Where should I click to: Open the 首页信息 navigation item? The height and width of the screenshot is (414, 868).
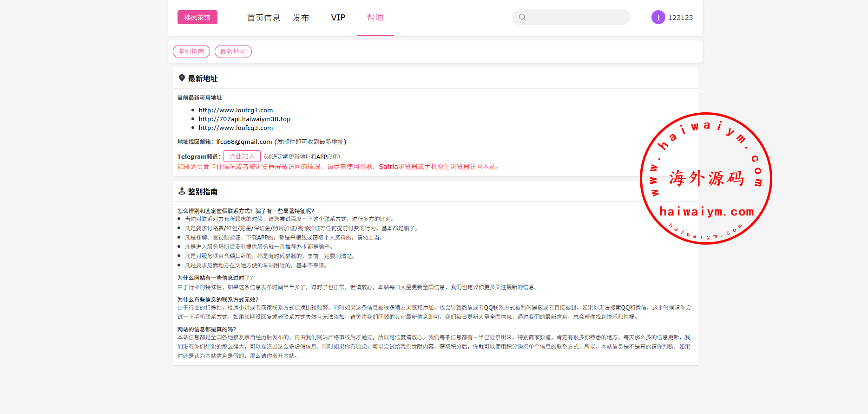coord(263,18)
